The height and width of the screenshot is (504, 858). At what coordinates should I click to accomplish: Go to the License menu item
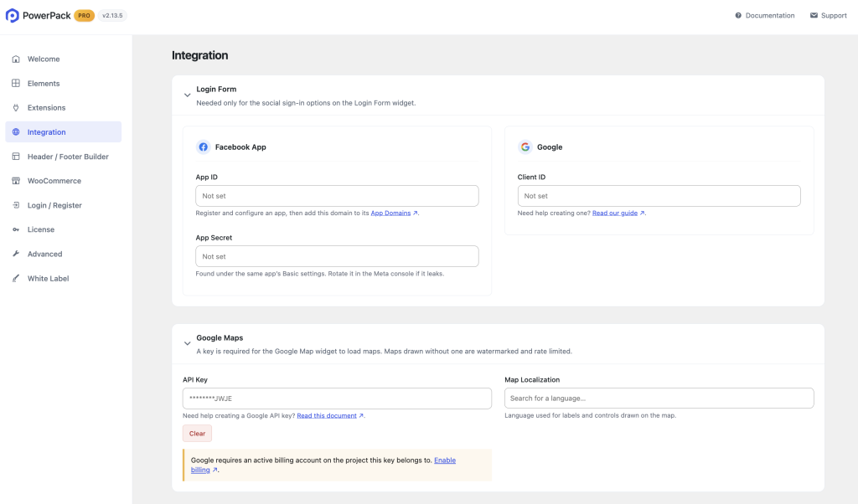pos(64,229)
